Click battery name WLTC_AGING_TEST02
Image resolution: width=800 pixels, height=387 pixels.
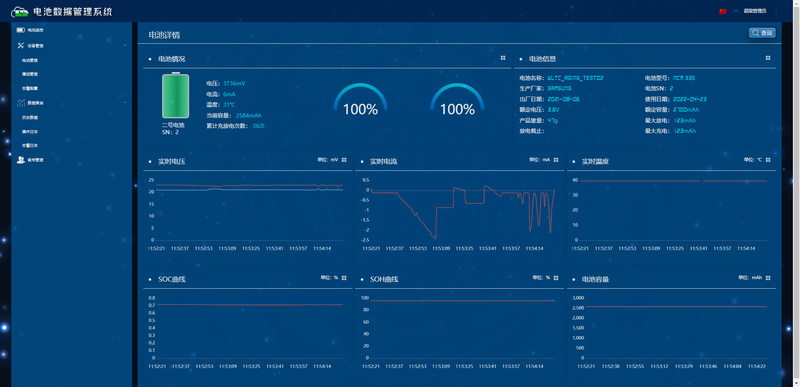coord(576,78)
